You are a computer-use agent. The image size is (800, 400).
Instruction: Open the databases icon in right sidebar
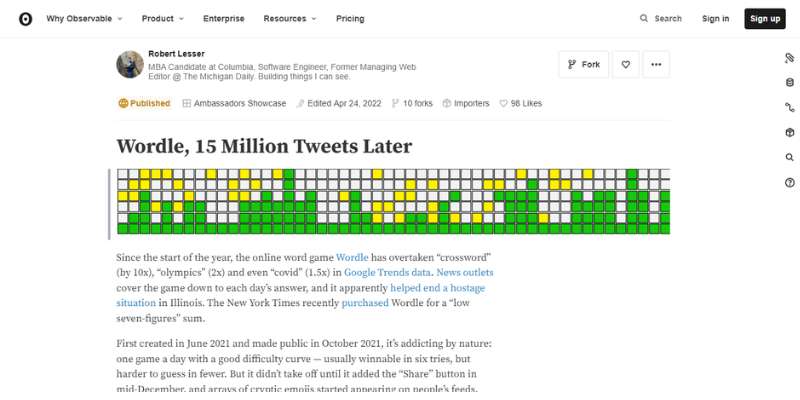point(789,83)
